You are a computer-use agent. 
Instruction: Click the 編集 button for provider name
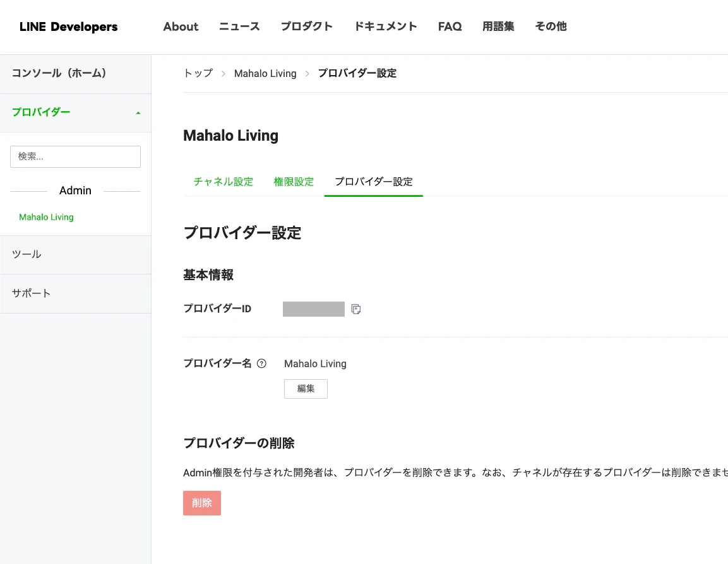[x=306, y=389]
